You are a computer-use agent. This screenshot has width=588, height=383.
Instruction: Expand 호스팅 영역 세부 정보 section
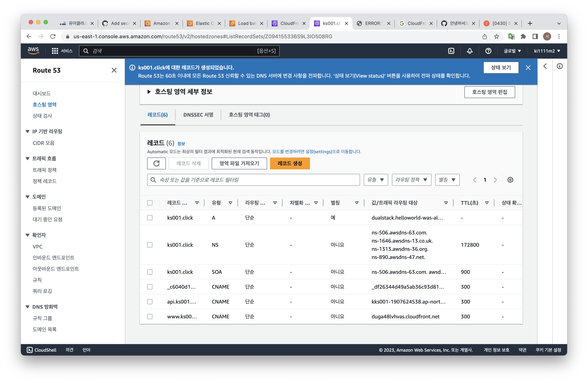point(149,92)
